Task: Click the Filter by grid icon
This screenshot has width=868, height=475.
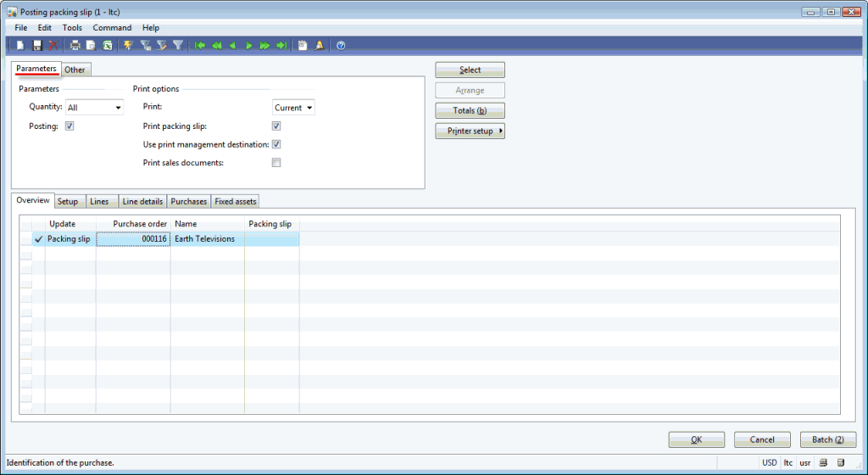Action: [146, 46]
